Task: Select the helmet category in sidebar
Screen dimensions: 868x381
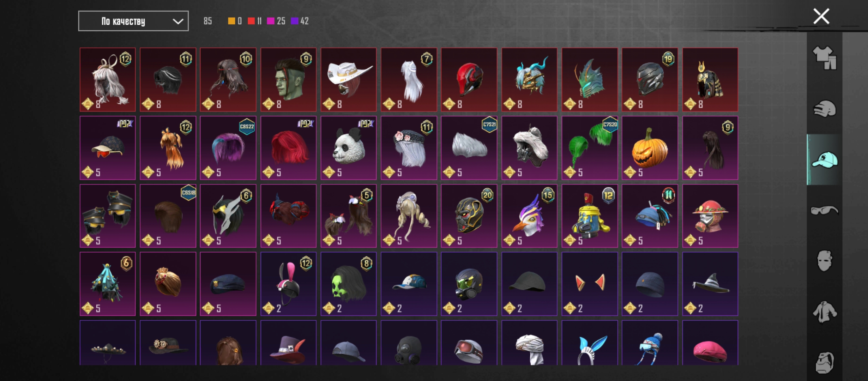Action: coord(825,109)
